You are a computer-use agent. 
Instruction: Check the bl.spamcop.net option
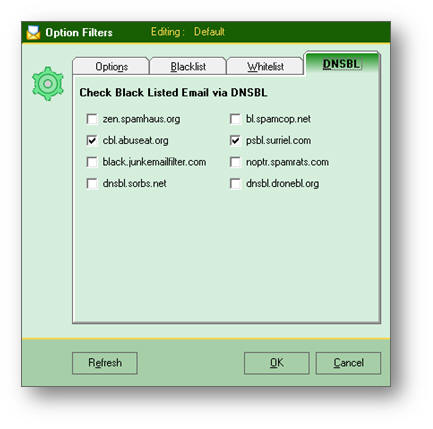coord(235,119)
